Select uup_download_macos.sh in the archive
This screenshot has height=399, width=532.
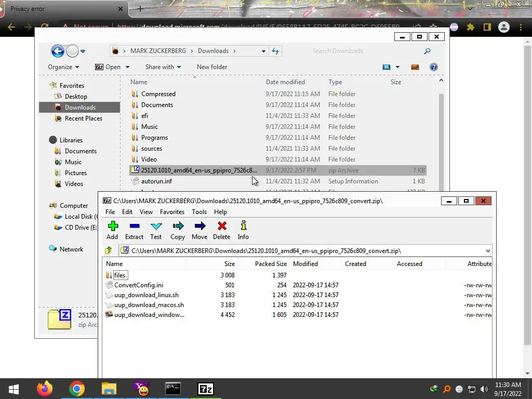(x=149, y=304)
